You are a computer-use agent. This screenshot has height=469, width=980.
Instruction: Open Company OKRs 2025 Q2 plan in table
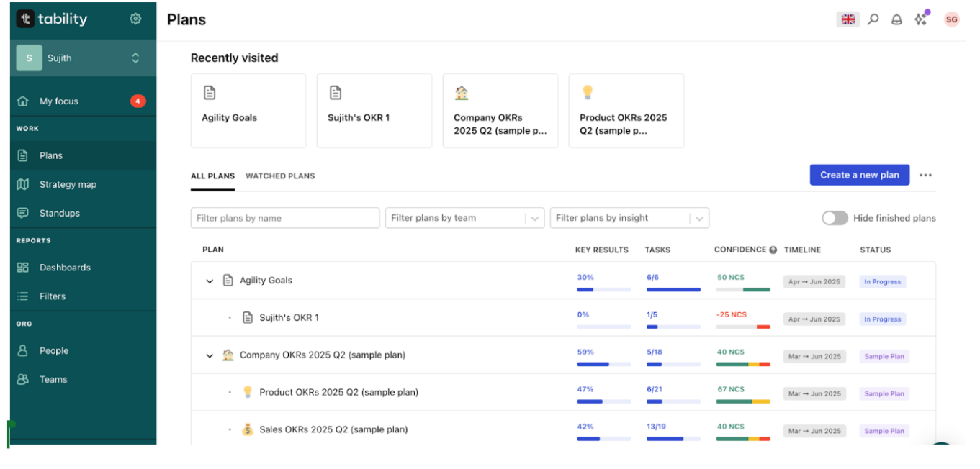[322, 355]
